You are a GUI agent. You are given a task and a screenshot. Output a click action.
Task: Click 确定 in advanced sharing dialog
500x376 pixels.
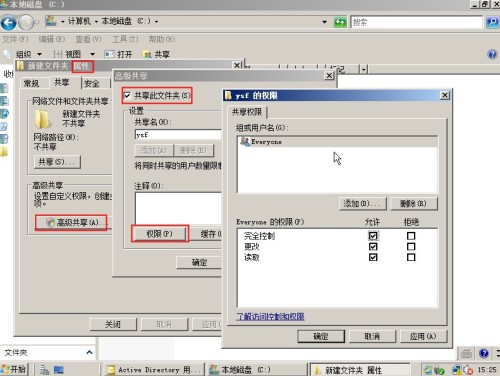(x=199, y=262)
